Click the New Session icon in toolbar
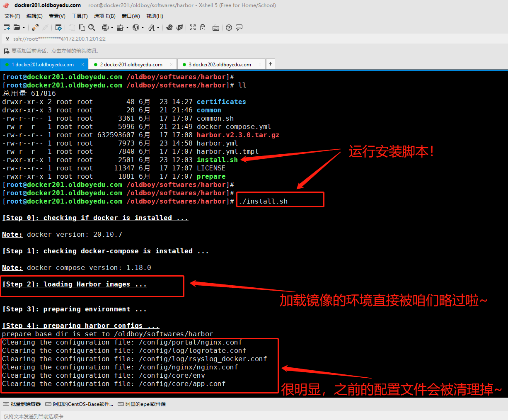The height and width of the screenshot is (420, 508). click(7, 27)
